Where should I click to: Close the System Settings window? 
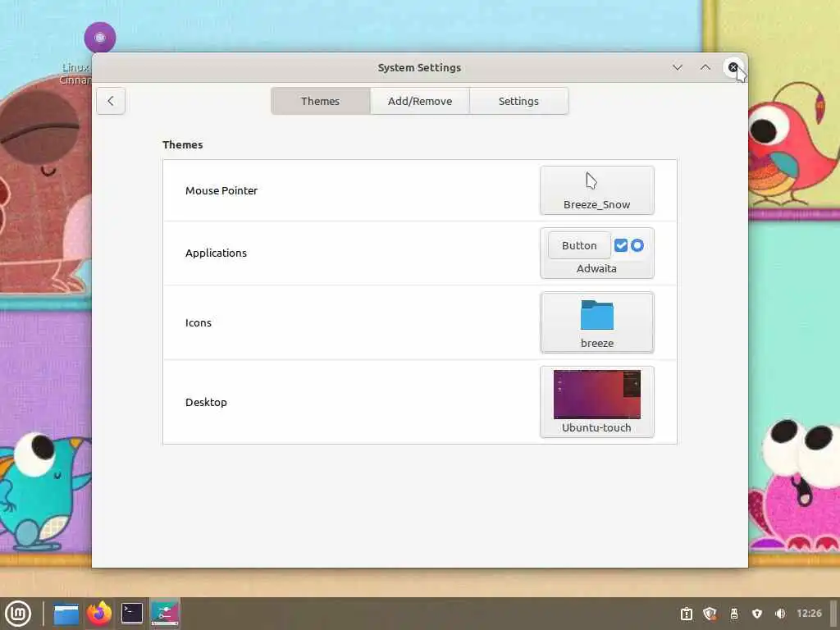(x=733, y=67)
